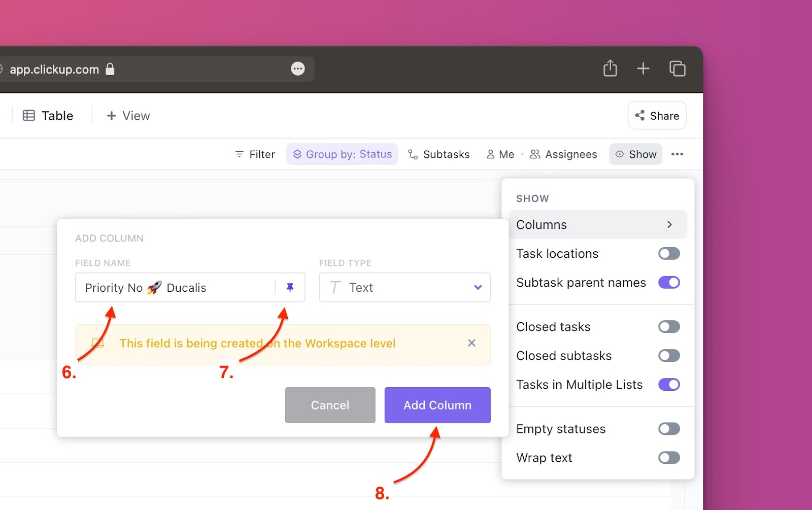Open the ellipsis menu next to Show
The height and width of the screenshot is (510, 812).
click(677, 154)
